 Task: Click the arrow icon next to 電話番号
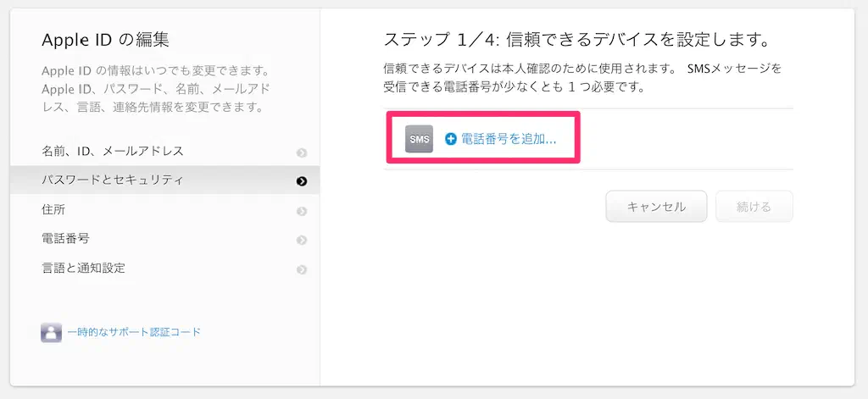click(302, 241)
